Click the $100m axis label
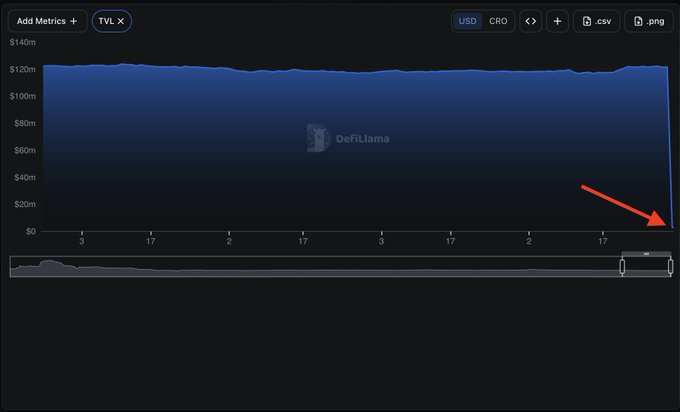Image resolution: width=680 pixels, height=412 pixels. coord(23,96)
